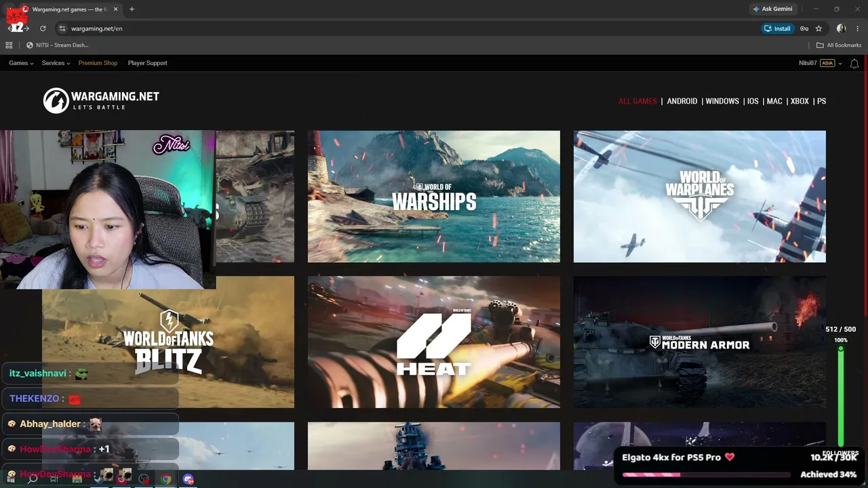This screenshot has width=868, height=488.
Task: Open the NITSI Stream Dash bookmark
Action: pos(57,45)
